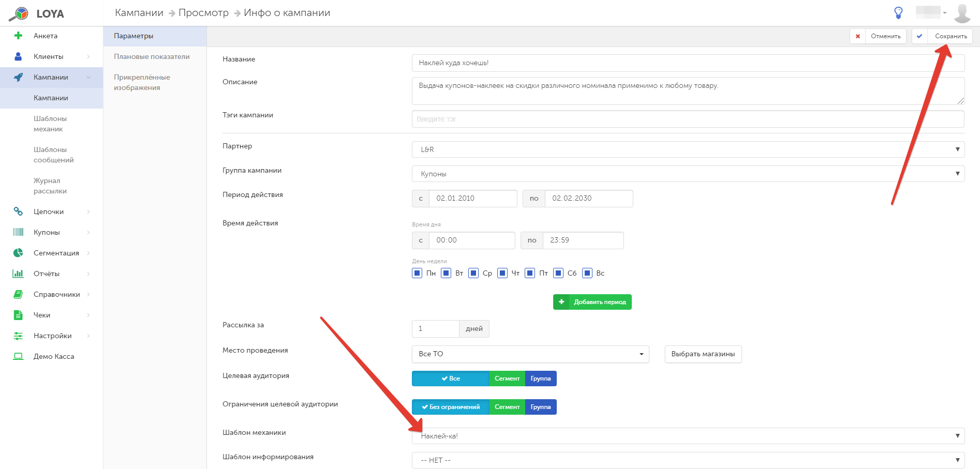Click the red X cancel icon
This screenshot has height=469, width=980.
pos(858,36)
